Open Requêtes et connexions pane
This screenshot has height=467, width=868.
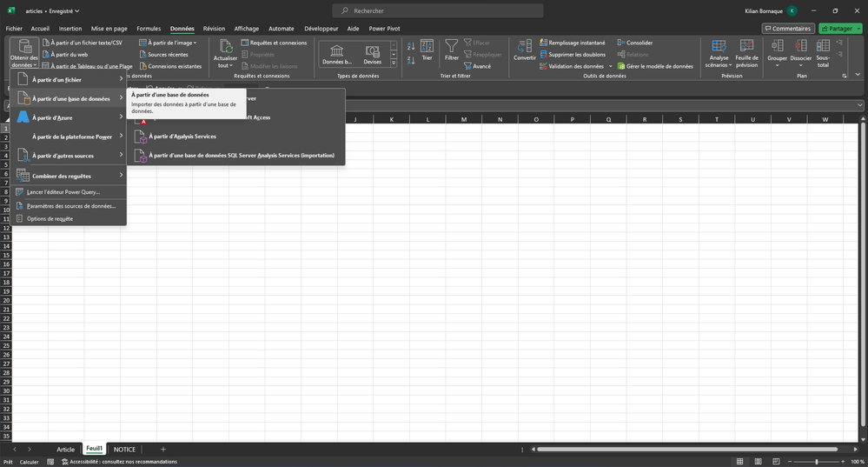point(274,43)
